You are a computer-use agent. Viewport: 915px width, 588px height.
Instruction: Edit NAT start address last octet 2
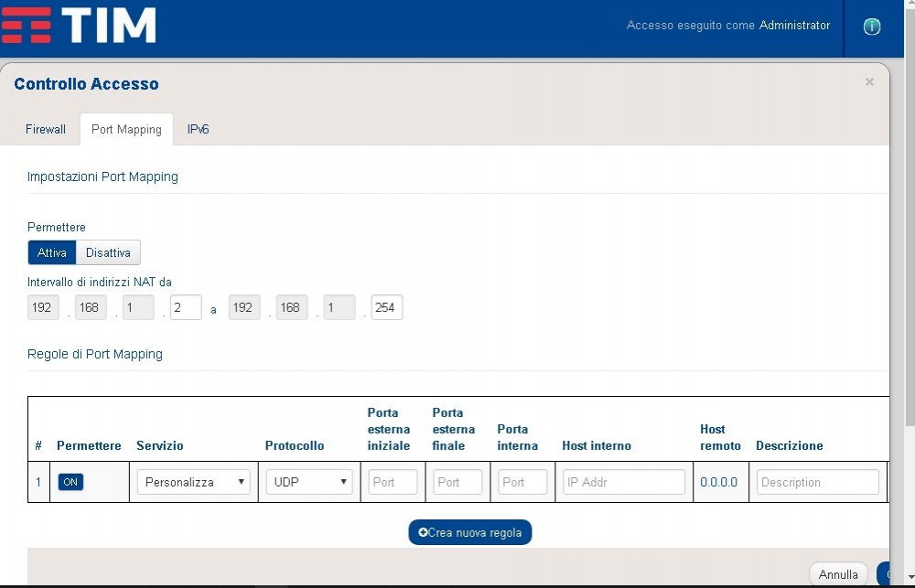[x=186, y=307]
